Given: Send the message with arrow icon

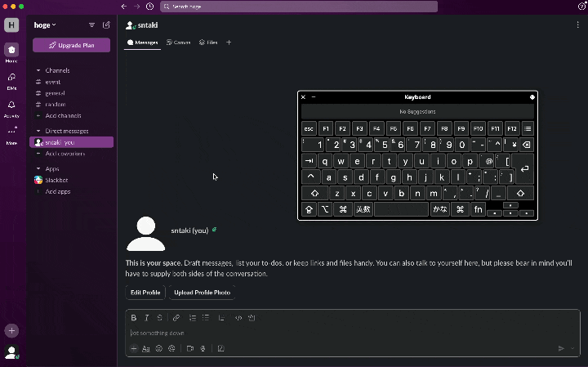Looking at the screenshot, I should click(561, 349).
